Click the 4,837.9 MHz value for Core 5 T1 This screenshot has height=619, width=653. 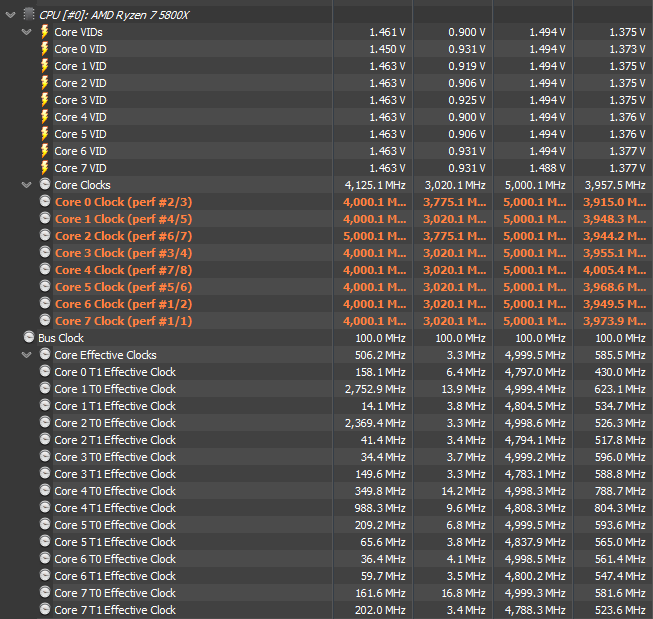(535, 542)
